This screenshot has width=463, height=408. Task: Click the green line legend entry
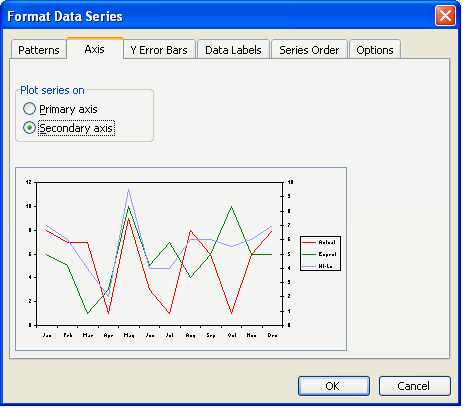tap(319, 254)
